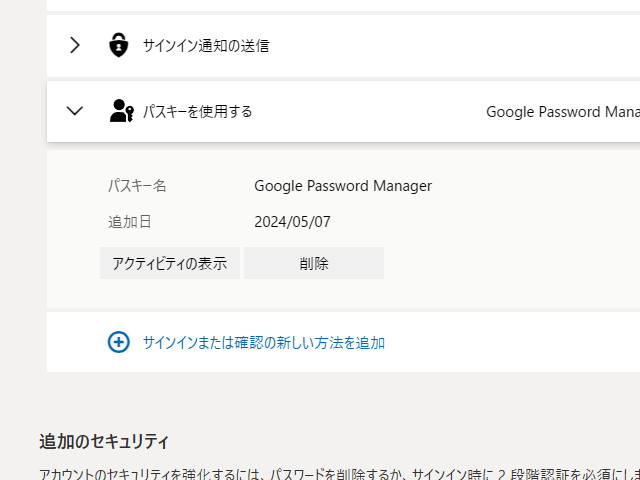Open サインインまたは確認の新しい方法を追加 link
The height and width of the screenshot is (480, 640).
click(x=264, y=342)
